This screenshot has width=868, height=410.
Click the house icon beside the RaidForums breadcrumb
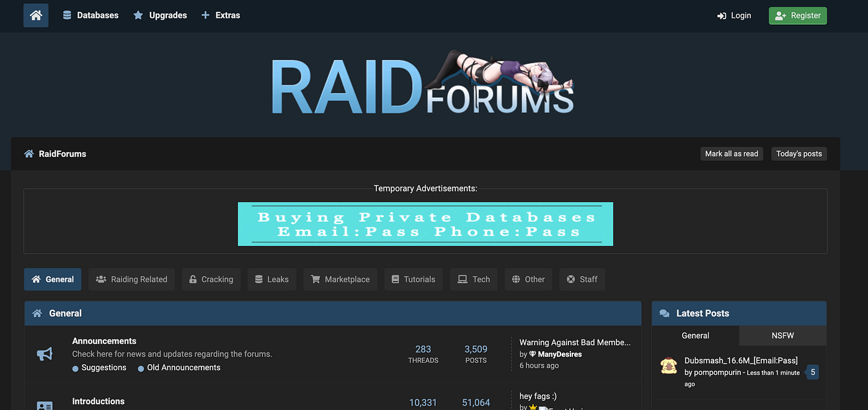(29, 154)
